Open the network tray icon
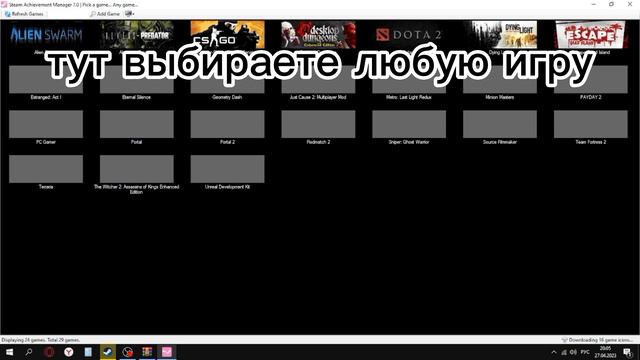The width and height of the screenshot is (640, 360). (x=564, y=352)
